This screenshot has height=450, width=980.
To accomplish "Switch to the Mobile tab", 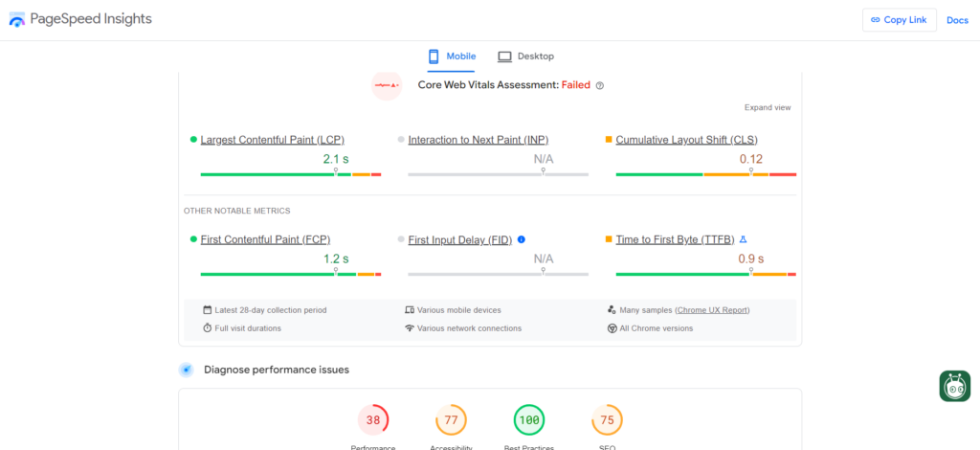I will 452,56.
